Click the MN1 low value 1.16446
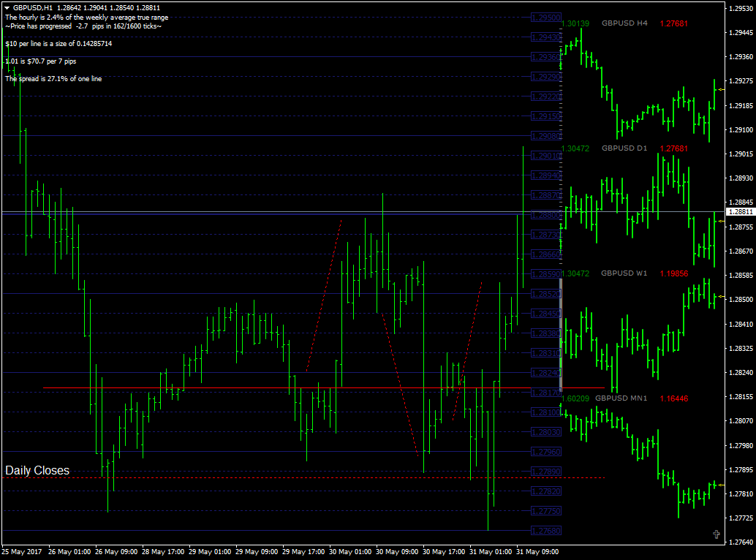Image resolution: width=756 pixels, height=560 pixels. pyautogui.click(x=674, y=398)
